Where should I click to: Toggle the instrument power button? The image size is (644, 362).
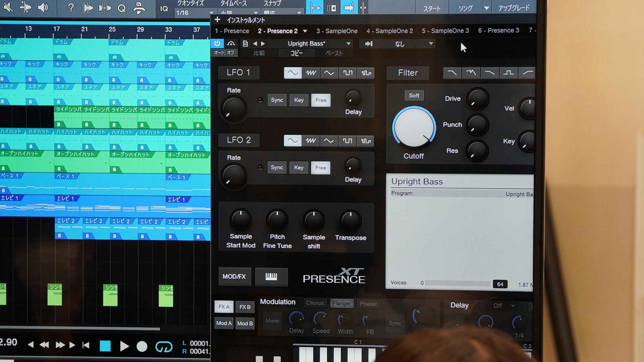point(217,43)
